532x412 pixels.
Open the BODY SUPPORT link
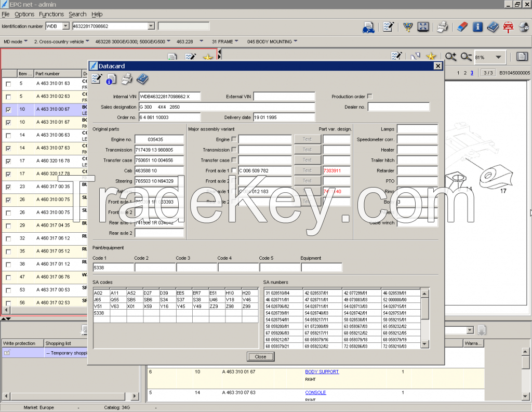click(322, 371)
